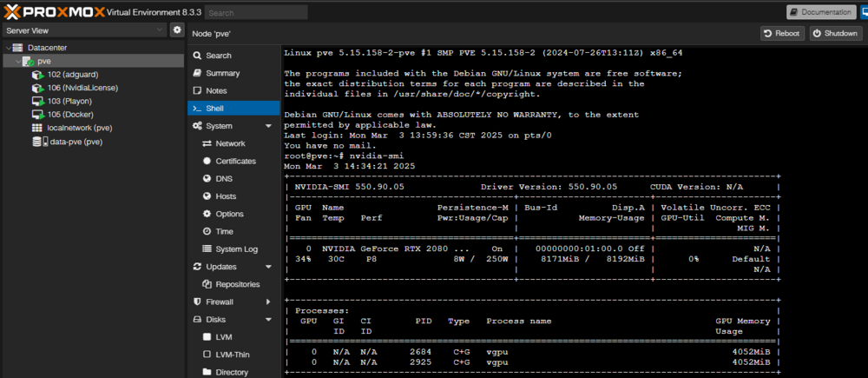Click the 106 (NvidiaLicense) container icon
Viewport: 868px width, 378px height.
pos(37,88)
